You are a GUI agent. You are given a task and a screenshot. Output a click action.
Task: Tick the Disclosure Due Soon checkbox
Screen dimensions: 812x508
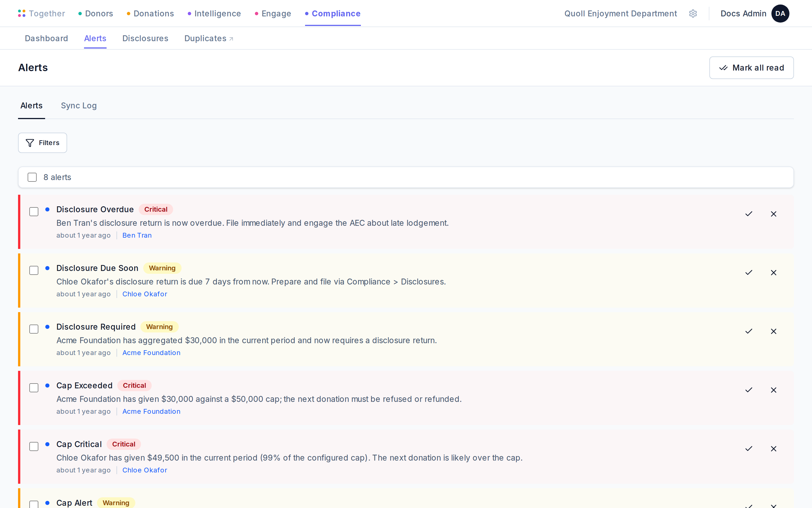tap(34, 270)
